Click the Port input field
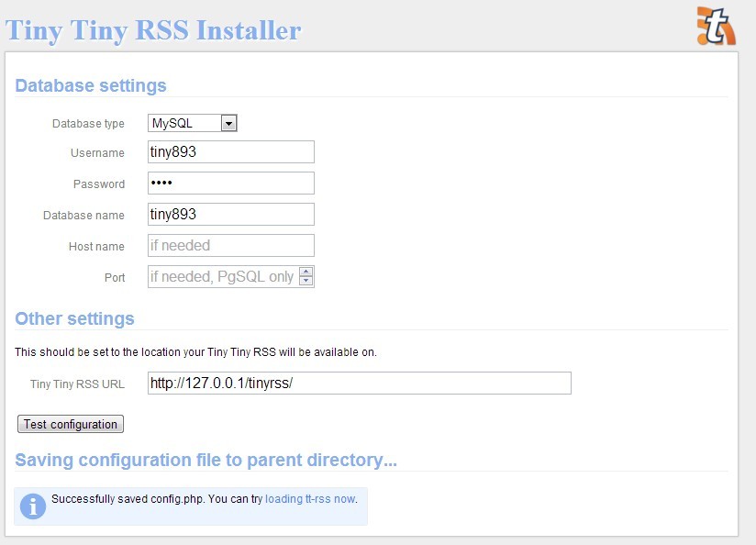This screenshot has height=545, width=756. pyautogui.click(x=225, y=276)
